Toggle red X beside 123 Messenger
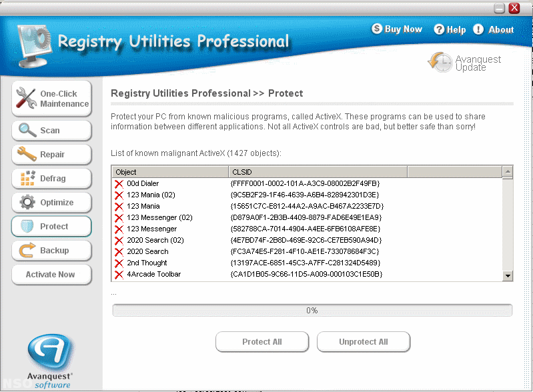Screen dimensions: 533x392 click(x=119, y=229)
